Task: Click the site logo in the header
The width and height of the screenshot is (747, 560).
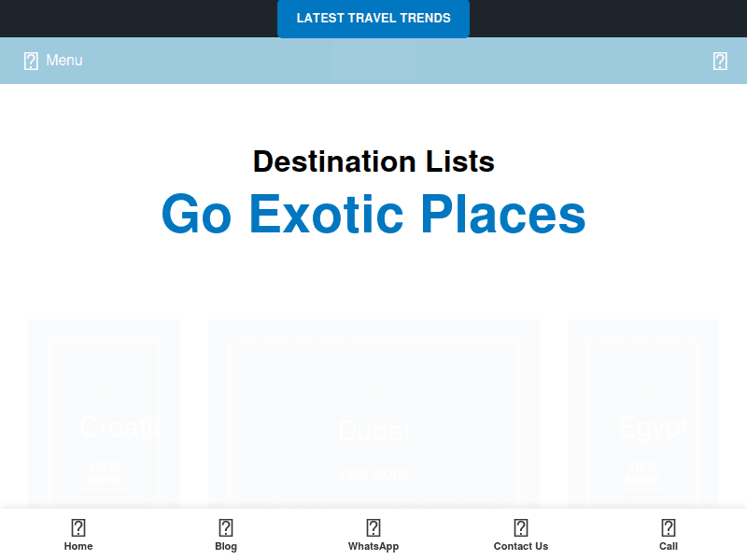Action: (x=373, y=60)
